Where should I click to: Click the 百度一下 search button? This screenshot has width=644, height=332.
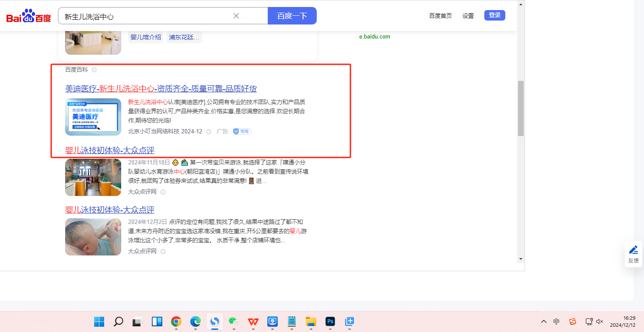click(292, 16)
